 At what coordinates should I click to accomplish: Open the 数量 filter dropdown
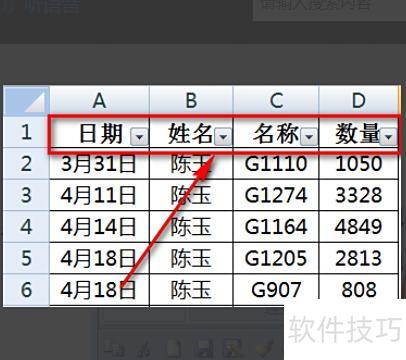[x=388, y=137]
